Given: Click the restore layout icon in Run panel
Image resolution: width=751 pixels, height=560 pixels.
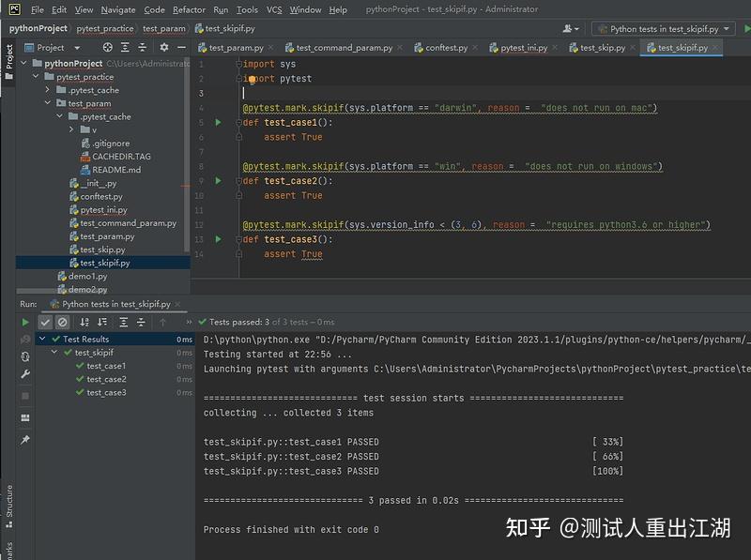Looking at the screenshot, I should click(x=25, y=417).
